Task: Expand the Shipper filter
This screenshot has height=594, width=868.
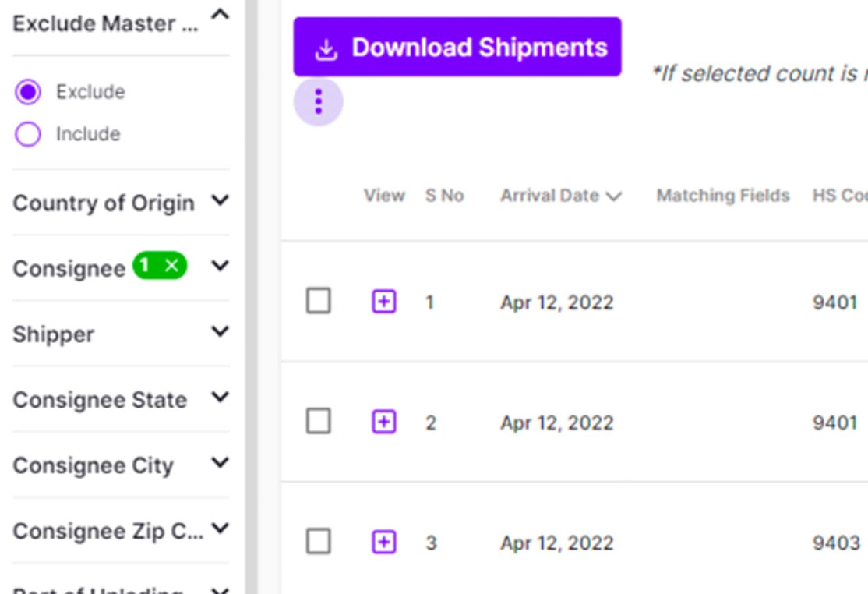Action: 221,332
